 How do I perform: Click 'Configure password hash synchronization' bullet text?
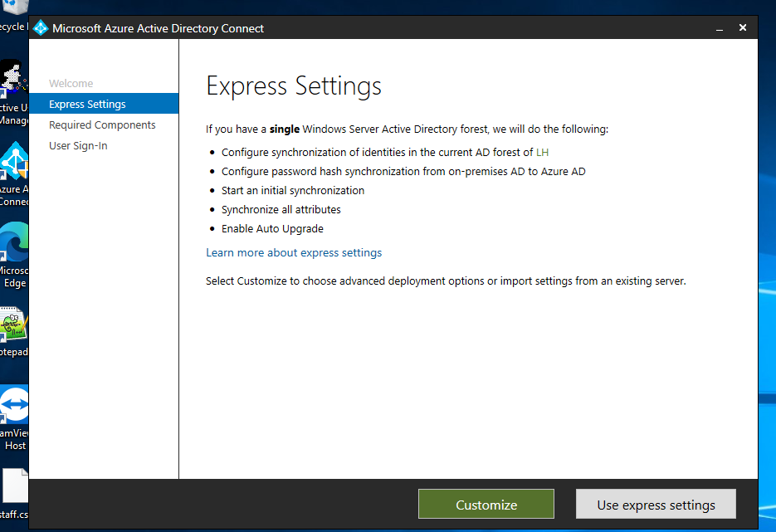[x=403, y=171]
